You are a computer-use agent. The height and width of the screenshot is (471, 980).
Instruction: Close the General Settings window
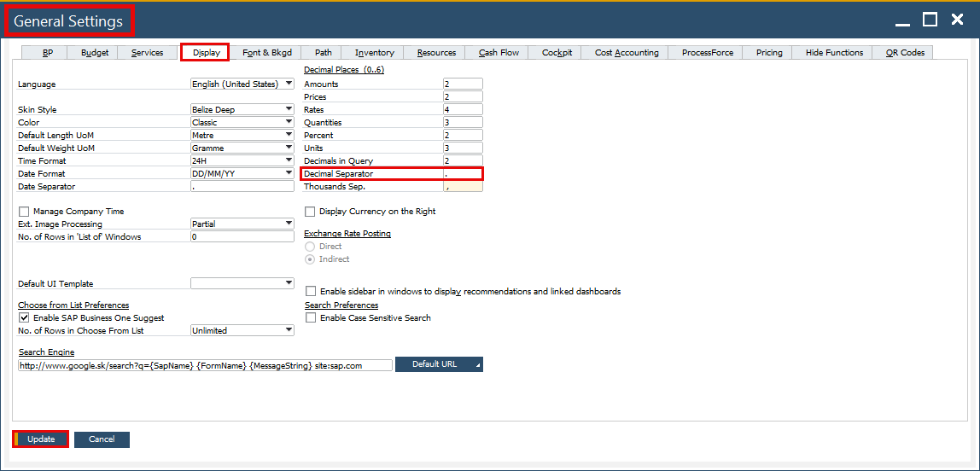coord(958,20)
